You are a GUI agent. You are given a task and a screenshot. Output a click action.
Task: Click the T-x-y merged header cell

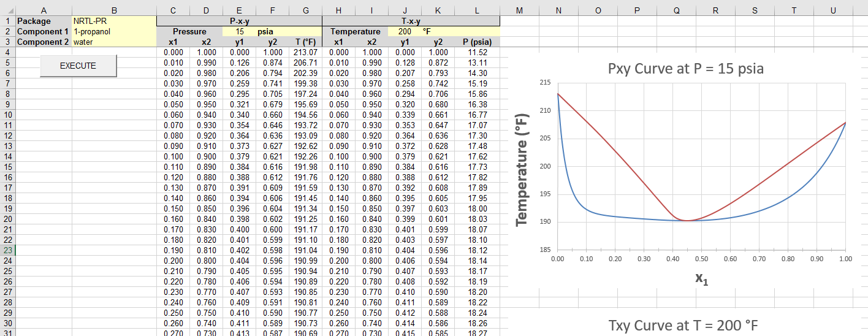(x=411, y=21)
